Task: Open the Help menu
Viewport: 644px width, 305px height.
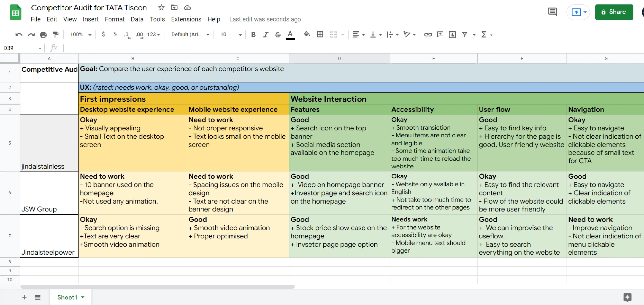Action: (x=214, y=19)
